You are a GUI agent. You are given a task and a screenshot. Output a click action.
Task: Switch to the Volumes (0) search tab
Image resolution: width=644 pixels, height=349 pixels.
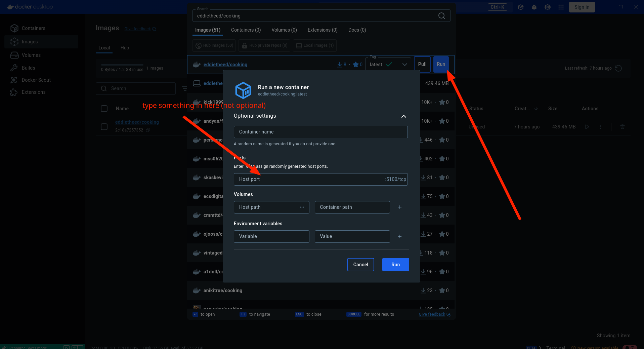(284, 30)
